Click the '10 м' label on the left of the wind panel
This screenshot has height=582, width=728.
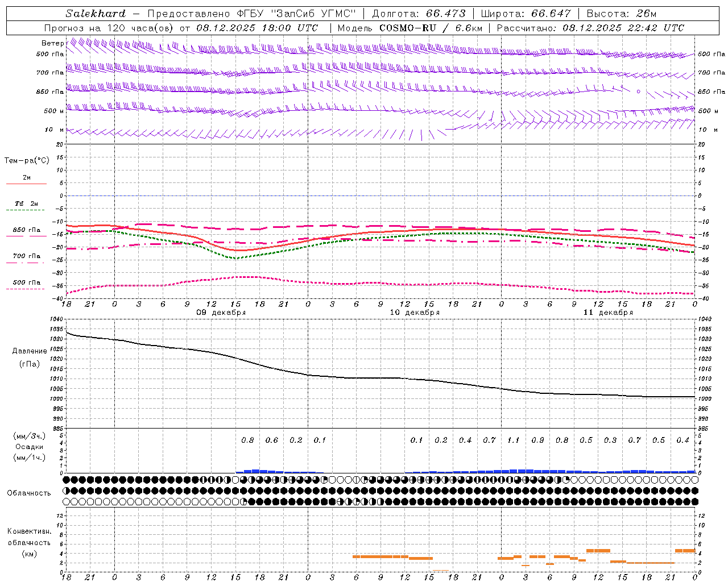[x=55, y=130]
